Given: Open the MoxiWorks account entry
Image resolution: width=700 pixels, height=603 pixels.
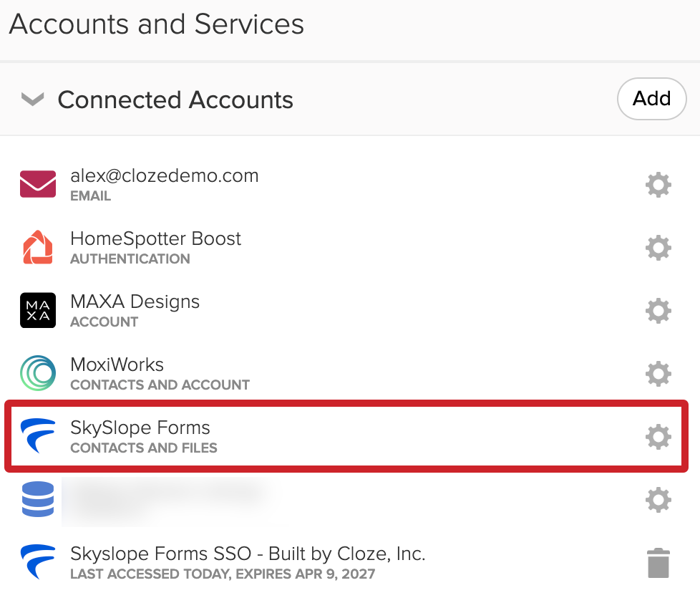Looking at the screenshot, I should 117,365.
